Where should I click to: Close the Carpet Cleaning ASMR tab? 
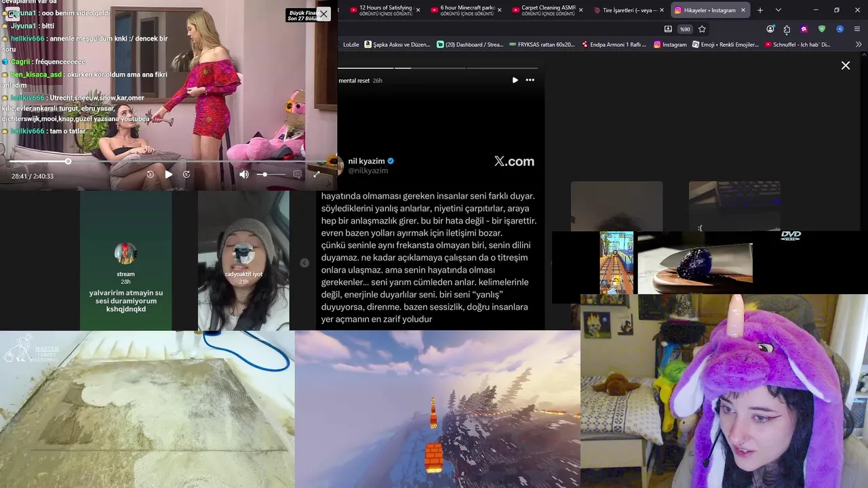pos(580,10)
